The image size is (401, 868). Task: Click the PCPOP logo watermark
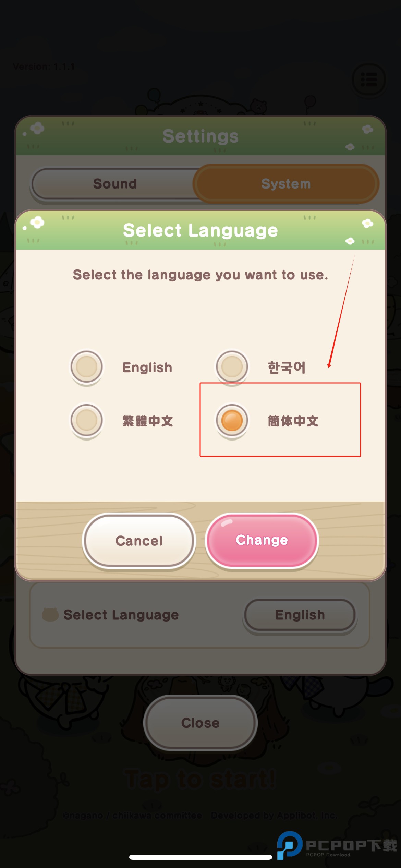click(337, 845)
